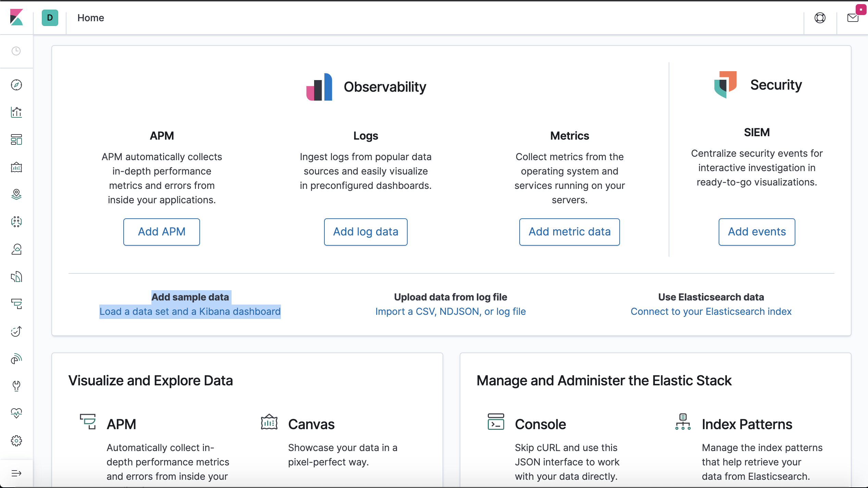Click Manage and Administer the Elastic Stack heading
This screenshot has width=868, height=488.
[x=604, y=381]
